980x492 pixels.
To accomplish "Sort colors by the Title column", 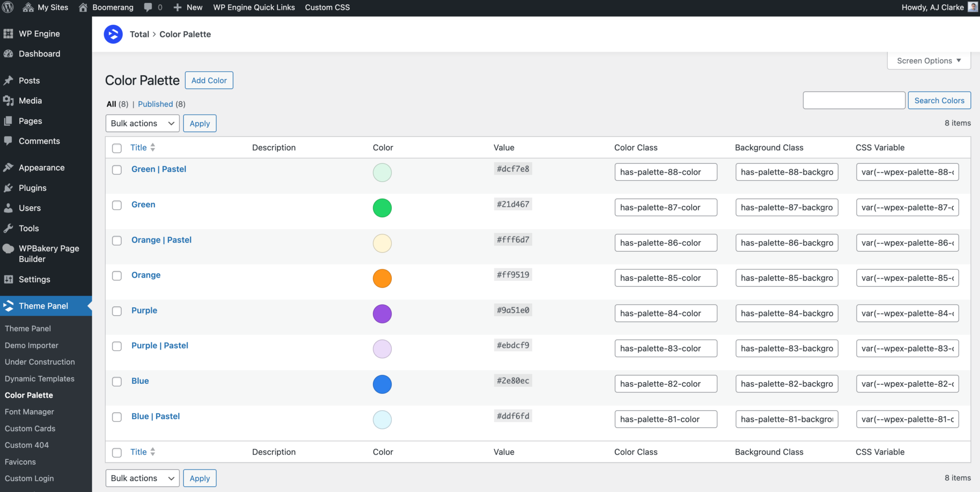I will tap(139, 147).
